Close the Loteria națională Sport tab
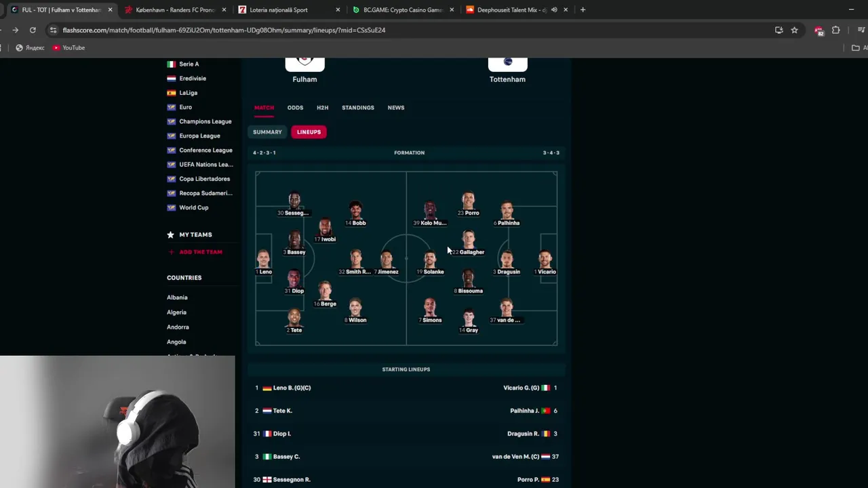Screen dimensions: 868x488 [x=338, y=10]
